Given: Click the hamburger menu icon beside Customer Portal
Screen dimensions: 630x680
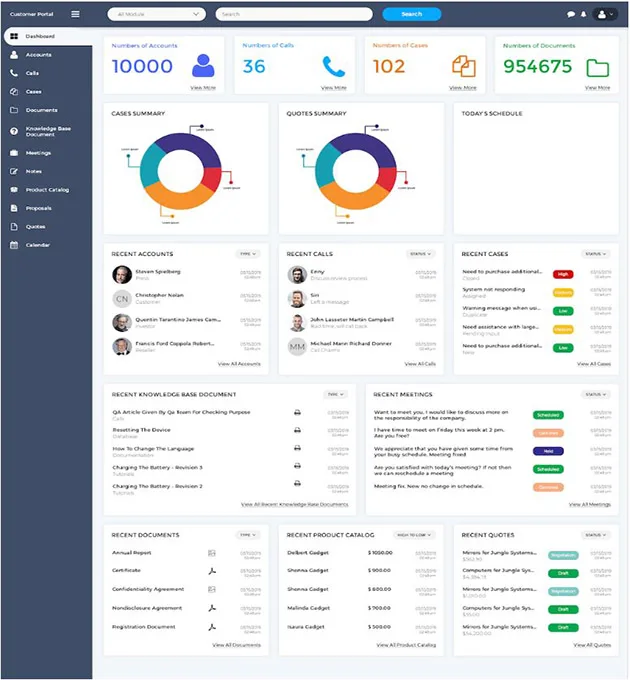Looking at the screenshot, I should (75, 14).
